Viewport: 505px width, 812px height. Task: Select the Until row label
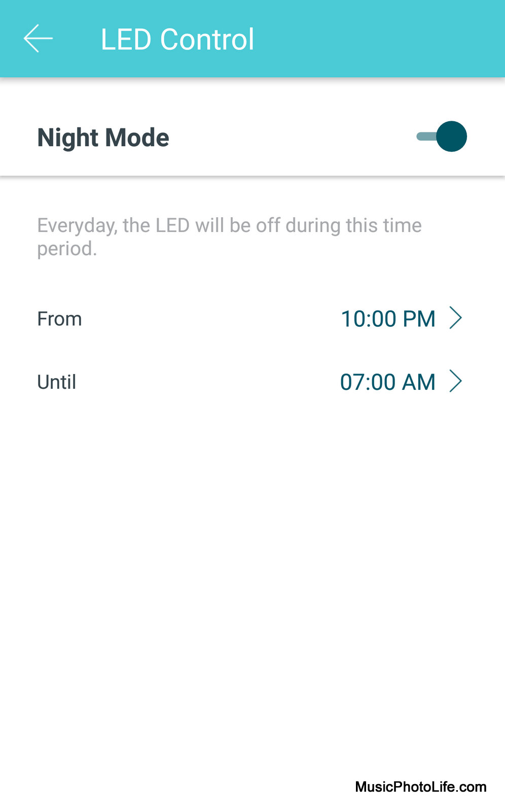[x=57, y=382]
